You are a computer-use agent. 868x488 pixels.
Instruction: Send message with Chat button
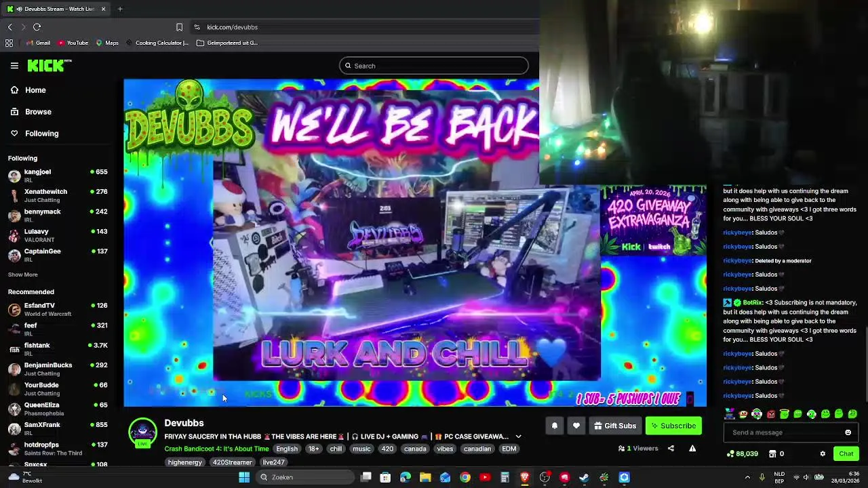click(x=846, y=454)
